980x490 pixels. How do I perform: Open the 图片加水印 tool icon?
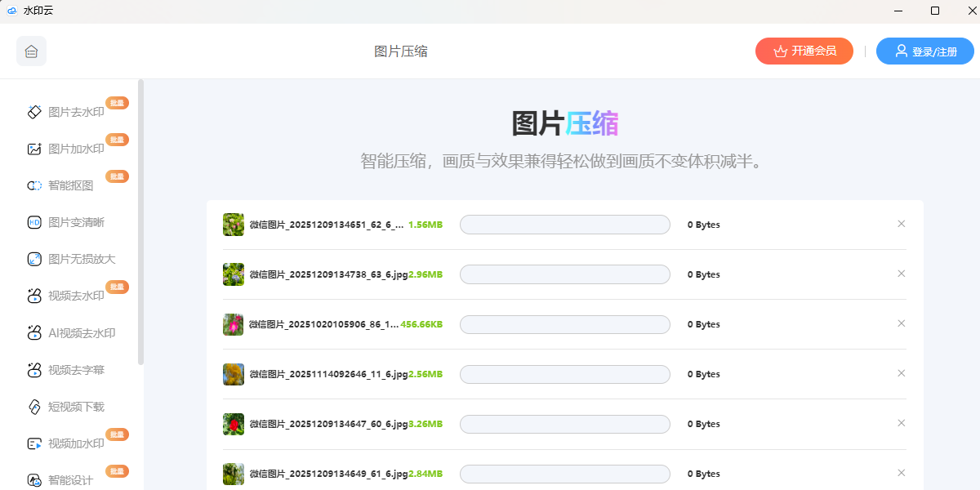coord(34,149)
